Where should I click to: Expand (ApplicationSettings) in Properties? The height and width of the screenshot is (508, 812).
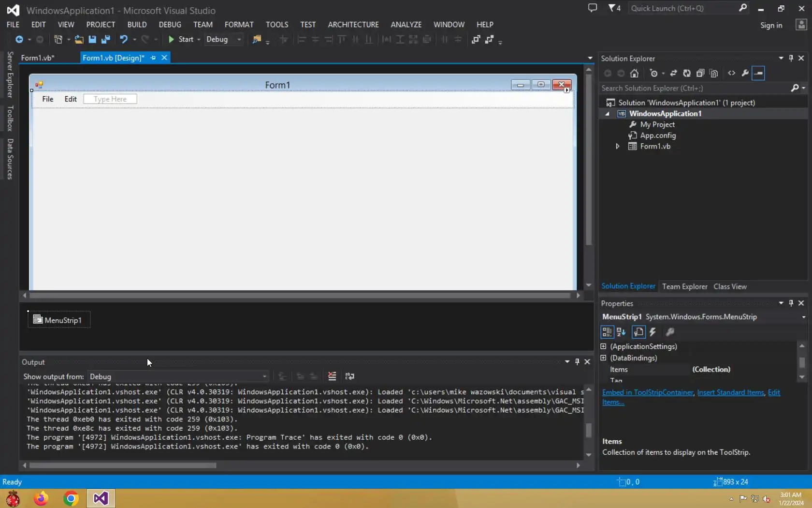603,346
